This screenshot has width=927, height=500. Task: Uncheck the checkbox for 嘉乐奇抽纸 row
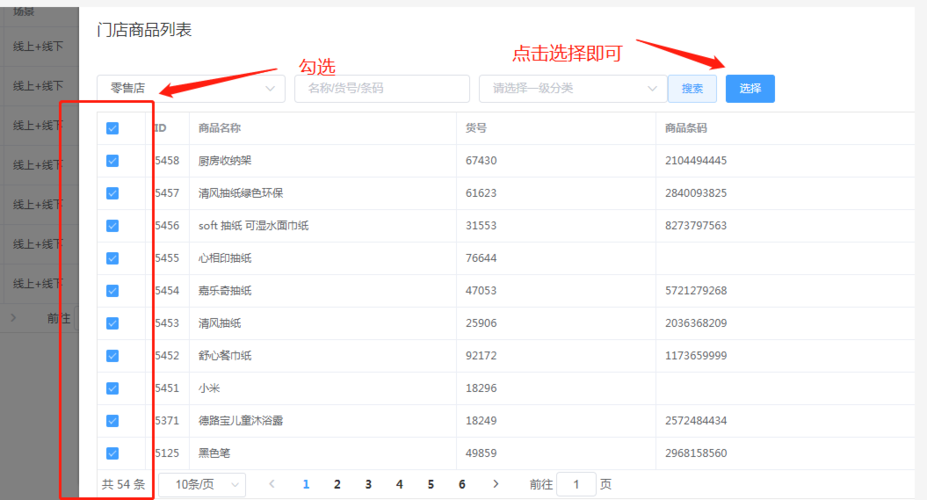point(112,291)
